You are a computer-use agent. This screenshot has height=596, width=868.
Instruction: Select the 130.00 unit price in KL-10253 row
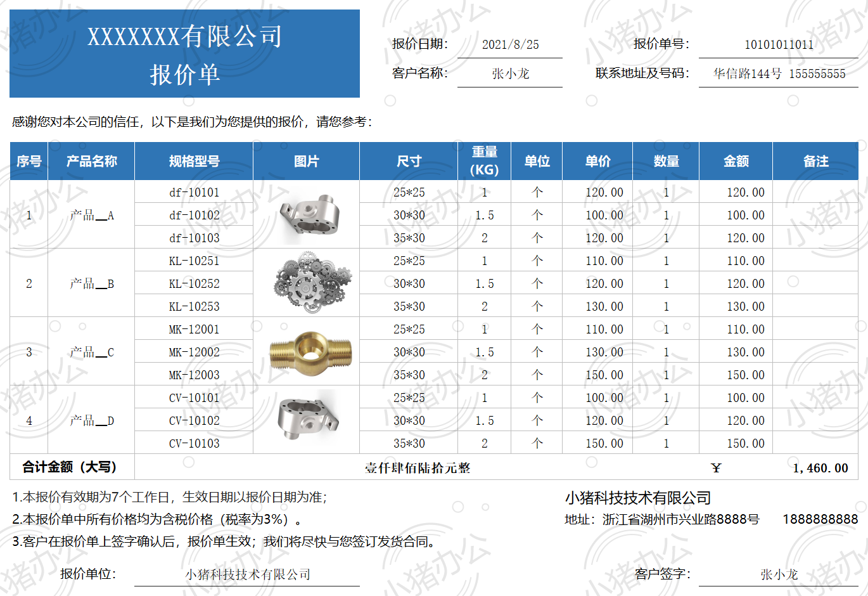coord(598,306)
